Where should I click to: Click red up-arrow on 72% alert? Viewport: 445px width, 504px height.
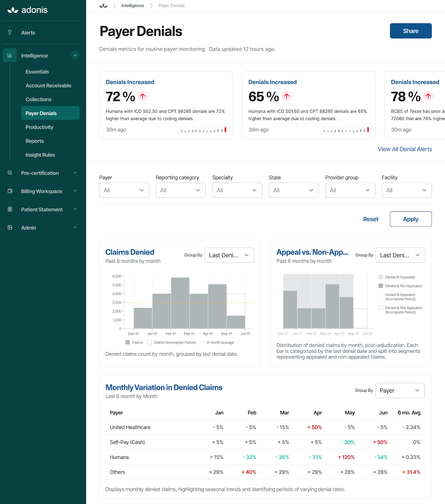coord(143,96)
